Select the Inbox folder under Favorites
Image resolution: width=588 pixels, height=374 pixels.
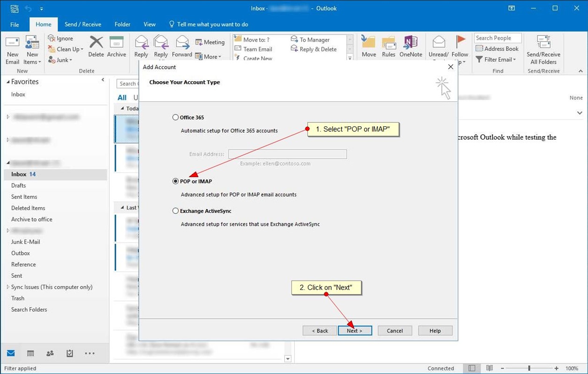(18, 94)
